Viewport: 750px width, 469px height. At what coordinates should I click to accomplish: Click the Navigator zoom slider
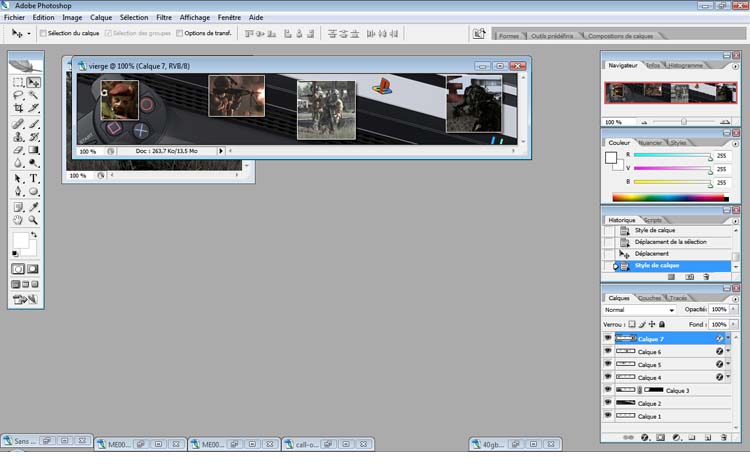[684, 122]
